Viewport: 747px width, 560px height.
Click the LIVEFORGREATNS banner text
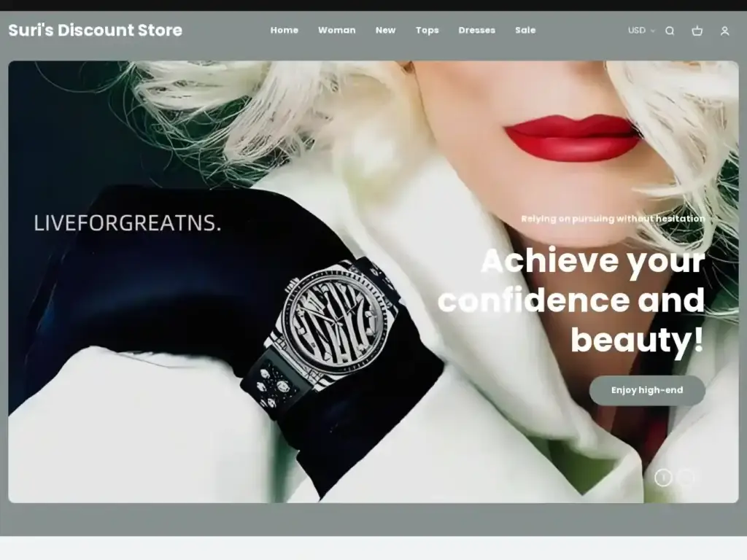point(127,224)
